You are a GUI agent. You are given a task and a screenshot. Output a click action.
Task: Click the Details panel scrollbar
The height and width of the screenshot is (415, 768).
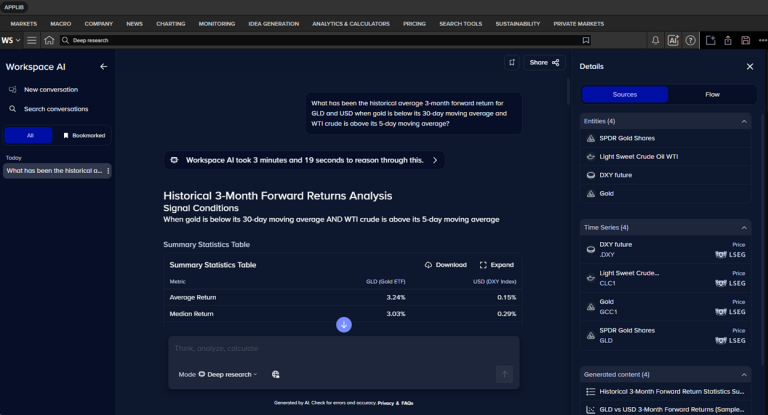click(763, 240)
